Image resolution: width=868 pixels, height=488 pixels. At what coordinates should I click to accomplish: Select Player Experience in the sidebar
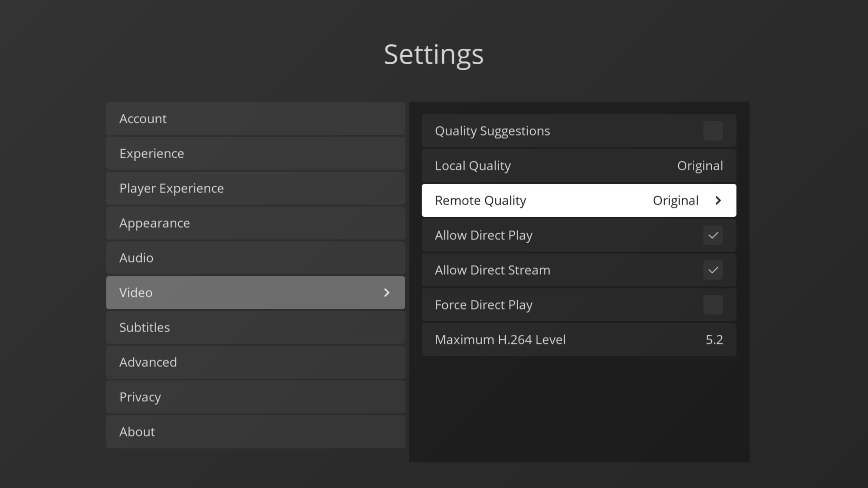[255, 188]
